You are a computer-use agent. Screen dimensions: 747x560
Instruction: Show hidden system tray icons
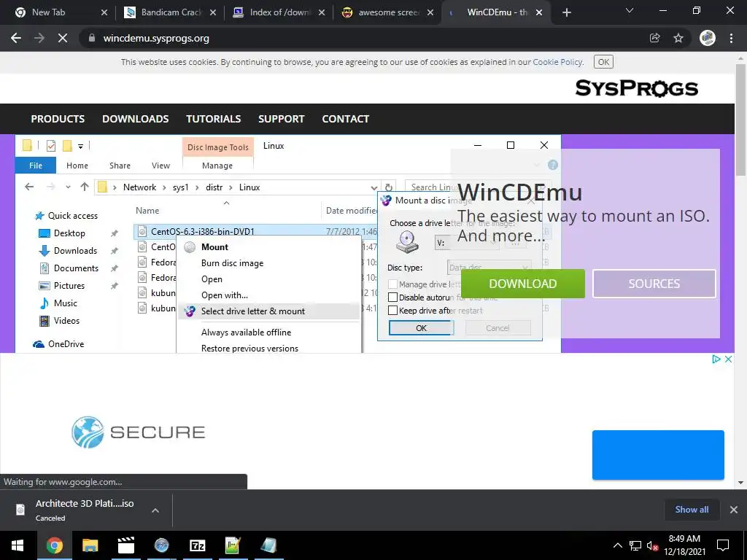(617, 545)
